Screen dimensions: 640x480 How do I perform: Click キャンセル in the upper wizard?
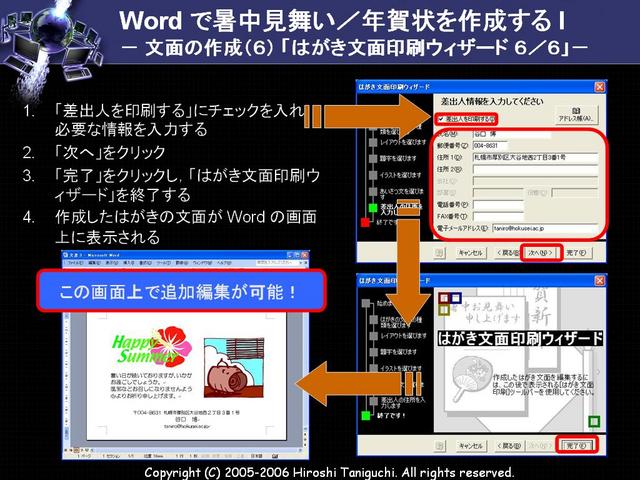point(471,253)
